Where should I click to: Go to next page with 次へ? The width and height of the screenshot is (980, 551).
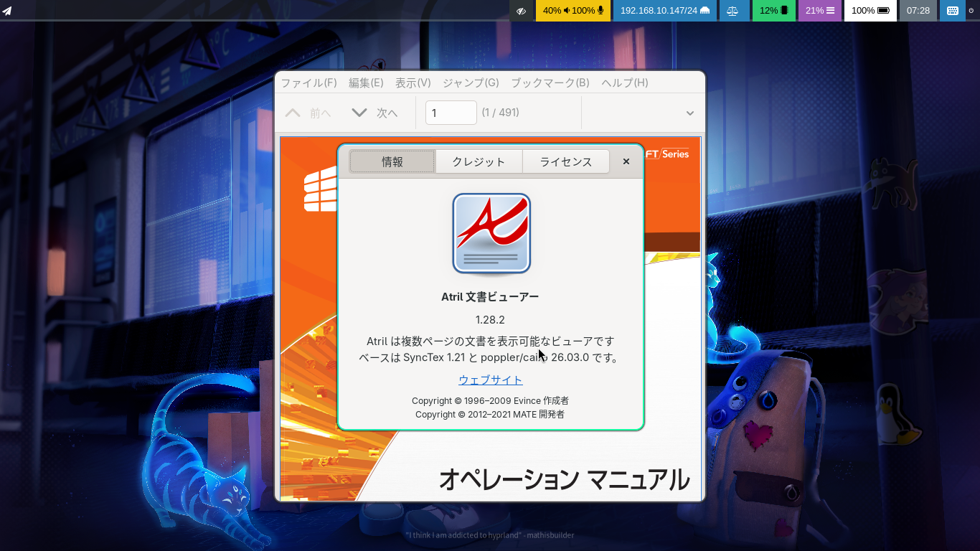click(374, 113)
